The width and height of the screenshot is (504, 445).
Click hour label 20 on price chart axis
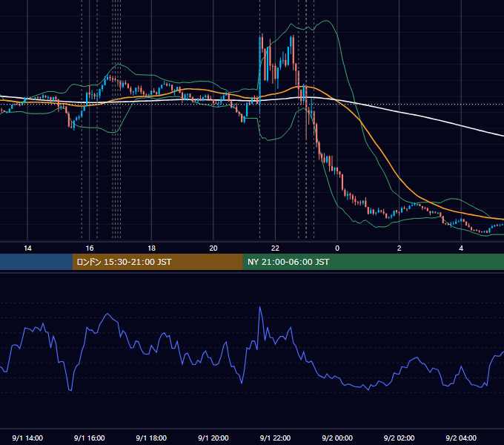213,248
